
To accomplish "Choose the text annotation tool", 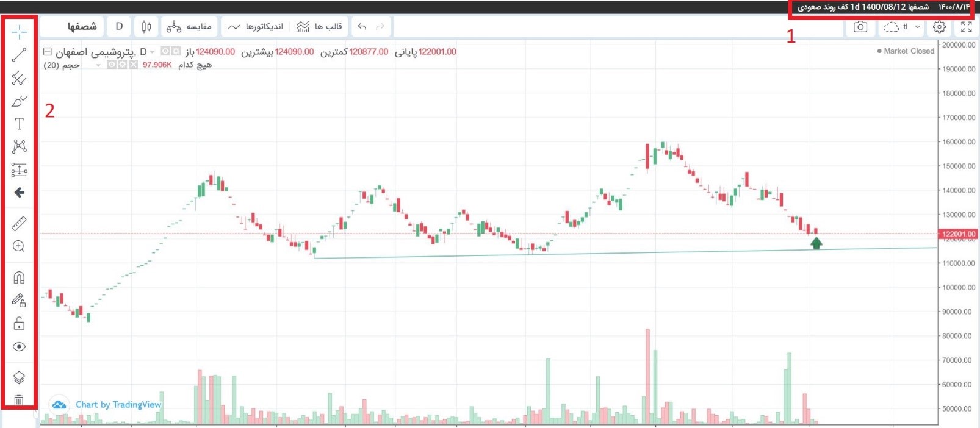I will [19, 124].
